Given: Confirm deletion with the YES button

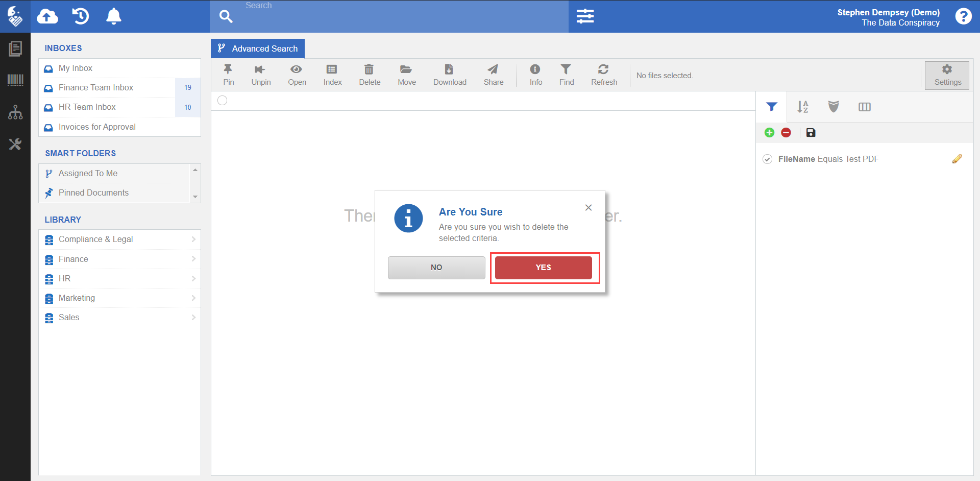Looking at the screenshot, I should (x=544, y=268).
